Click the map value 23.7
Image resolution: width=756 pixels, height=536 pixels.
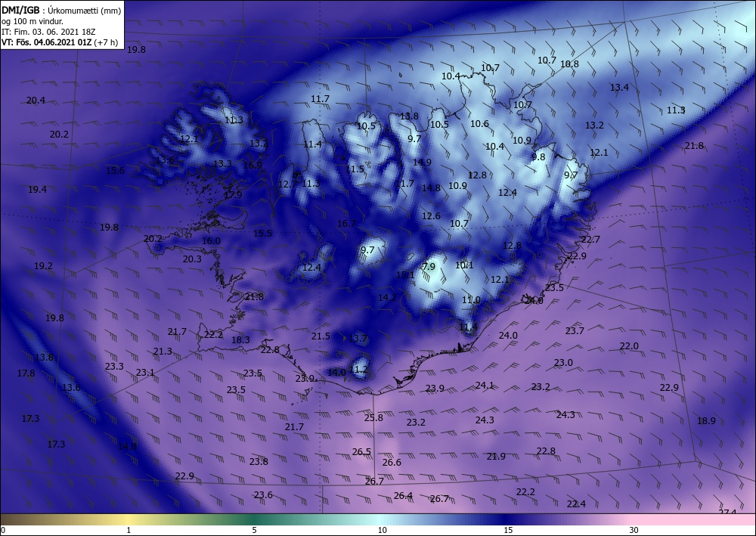575,330
